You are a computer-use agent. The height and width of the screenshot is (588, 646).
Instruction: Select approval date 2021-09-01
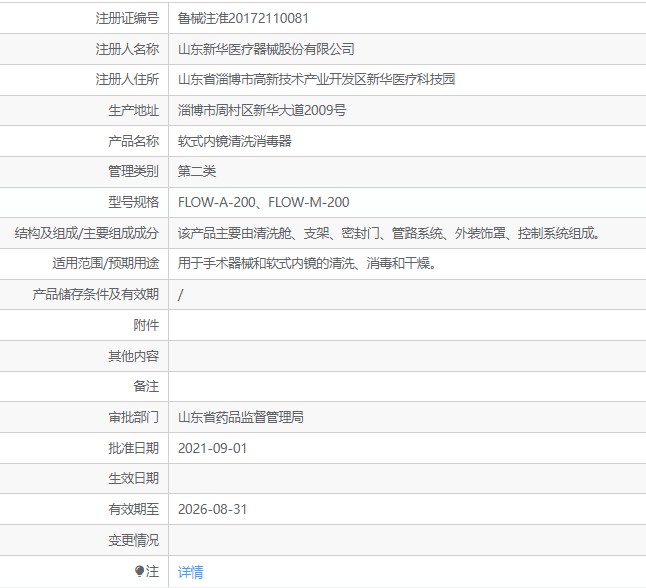pos(213,448)
